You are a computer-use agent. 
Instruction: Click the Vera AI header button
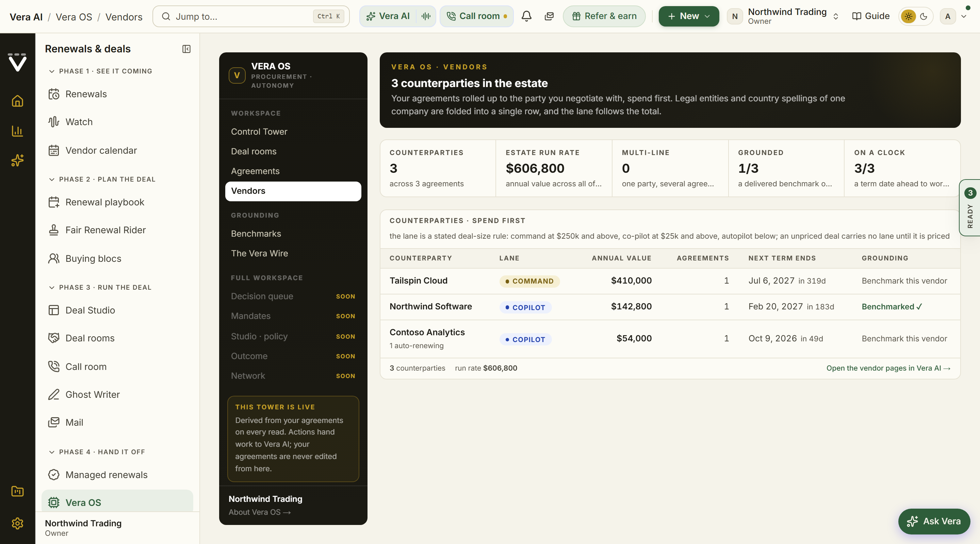[388, 16]
